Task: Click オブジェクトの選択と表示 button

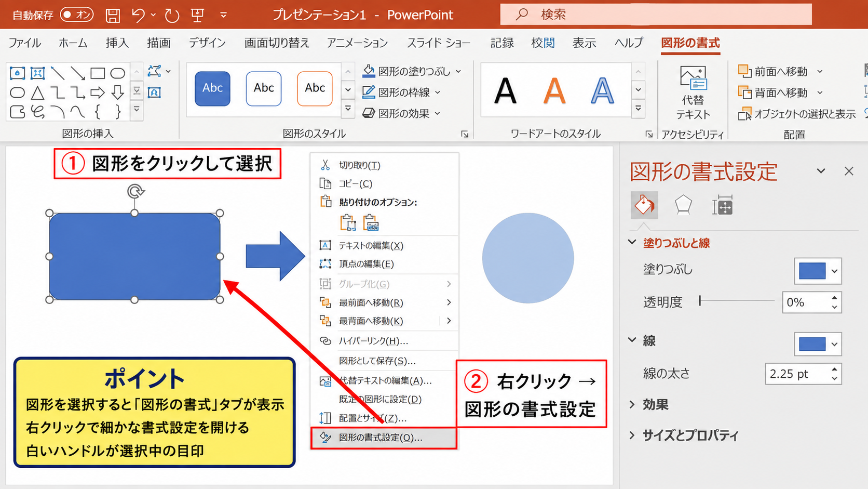Action: [797, 114]
